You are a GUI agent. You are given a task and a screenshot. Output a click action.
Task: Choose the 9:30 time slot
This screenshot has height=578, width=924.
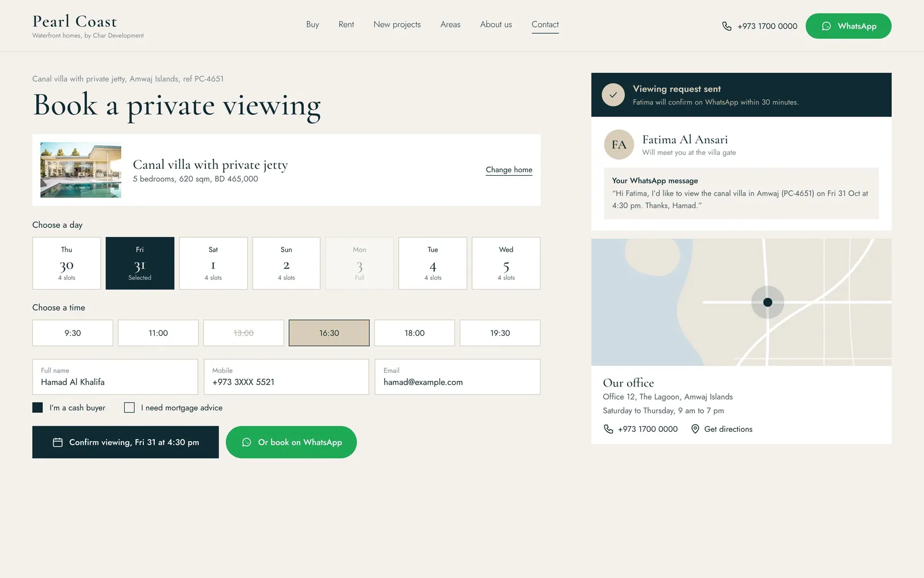coord(73,333)
